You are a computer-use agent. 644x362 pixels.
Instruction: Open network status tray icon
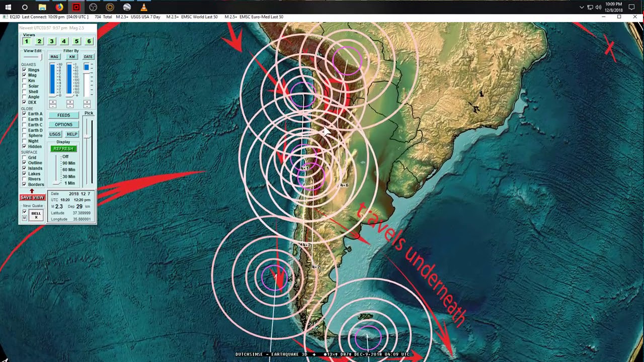point(590,7)
